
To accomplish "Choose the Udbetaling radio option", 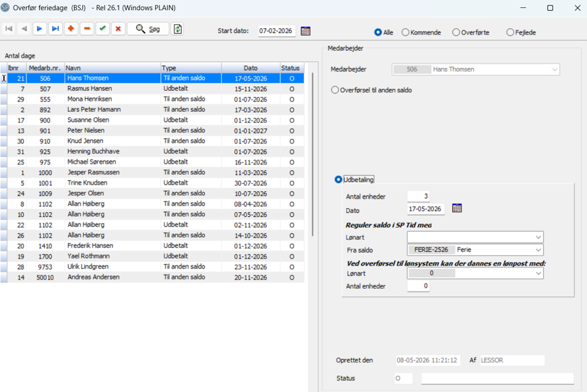I will click(x=338, y=180).
